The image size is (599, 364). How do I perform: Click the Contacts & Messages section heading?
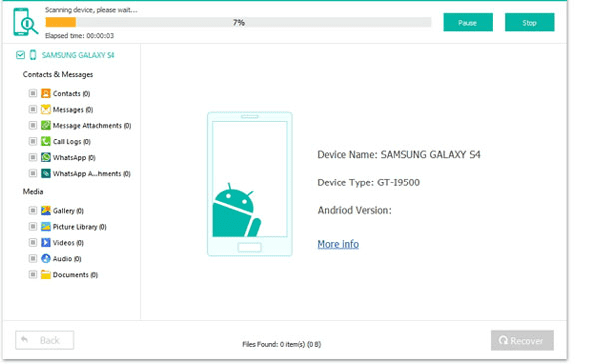58,74
